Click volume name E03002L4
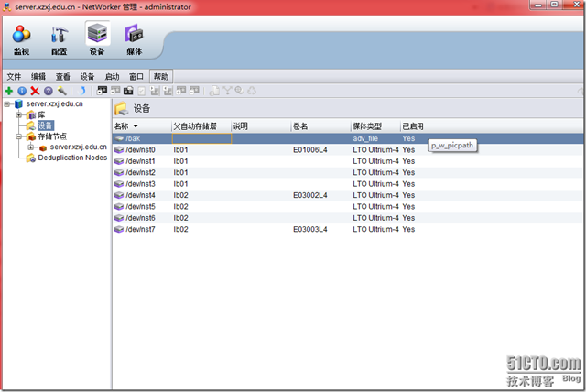The height and width of the screenshot is (392, 586). pos(310,195)
